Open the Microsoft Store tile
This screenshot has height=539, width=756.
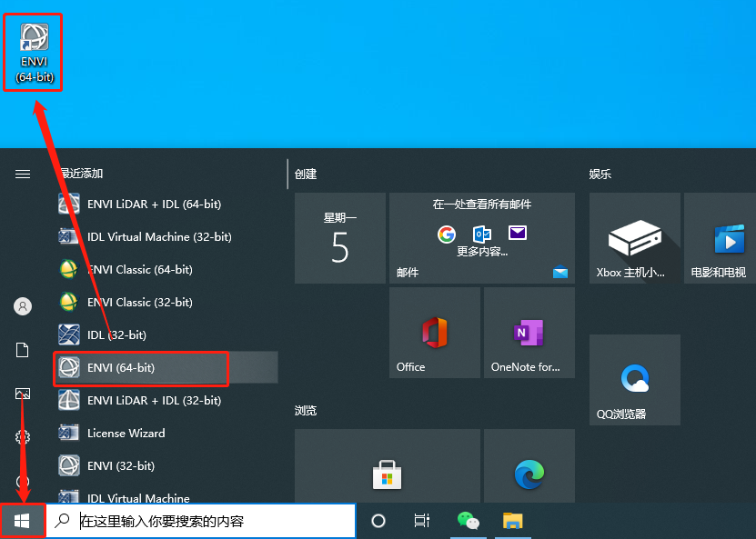pos(388,465)
